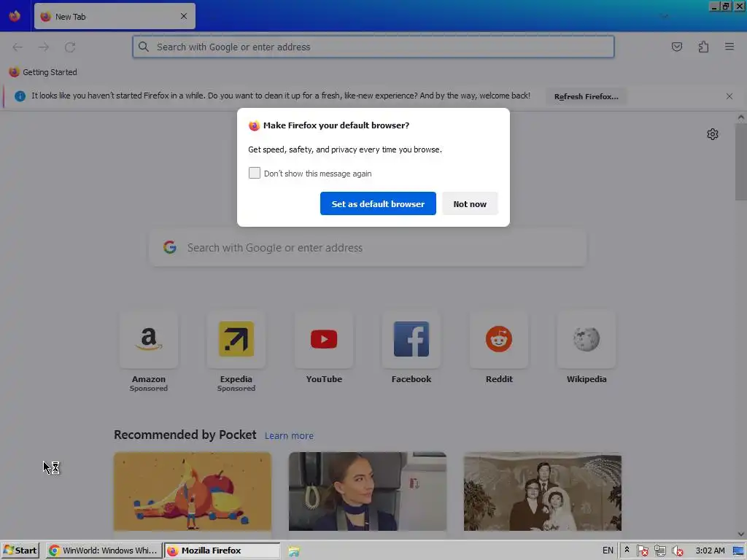The image size is (747, 560).
Task: Click the forward navigation arrow
Action: click(44, 47)
